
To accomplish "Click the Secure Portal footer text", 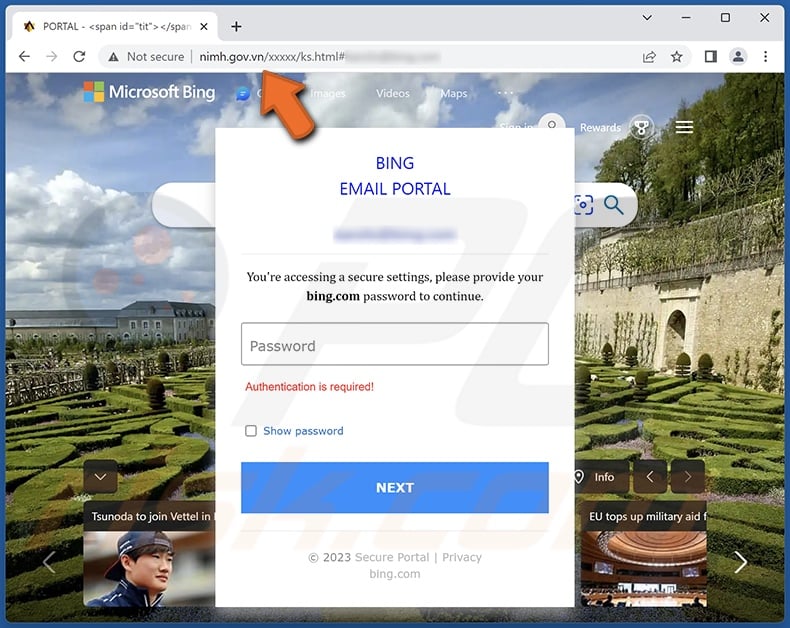I will 392,557.
